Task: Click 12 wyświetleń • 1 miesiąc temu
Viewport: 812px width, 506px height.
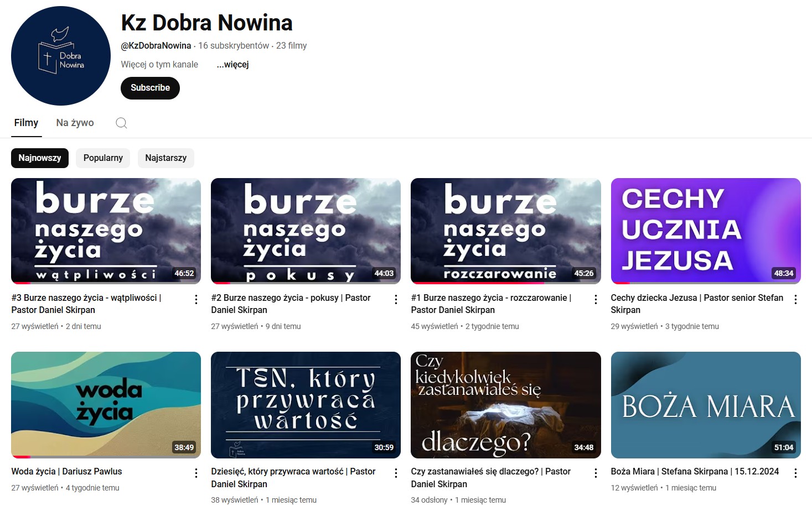Action: point(664,488)
